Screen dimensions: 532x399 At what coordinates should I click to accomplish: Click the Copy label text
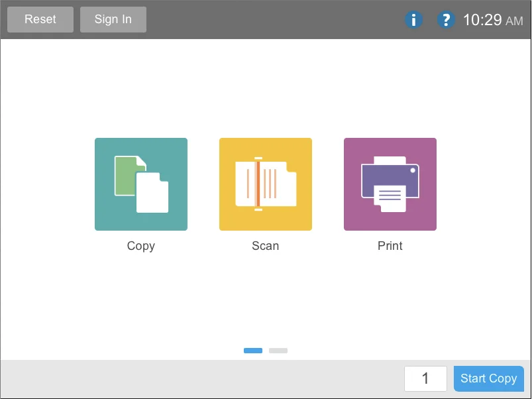141,246
